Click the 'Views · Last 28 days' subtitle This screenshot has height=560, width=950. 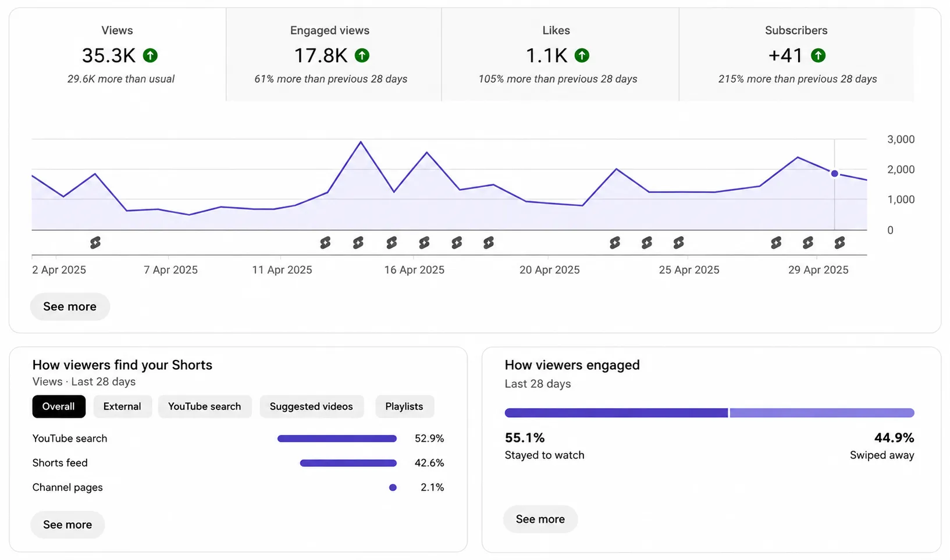tap(84, 382)
